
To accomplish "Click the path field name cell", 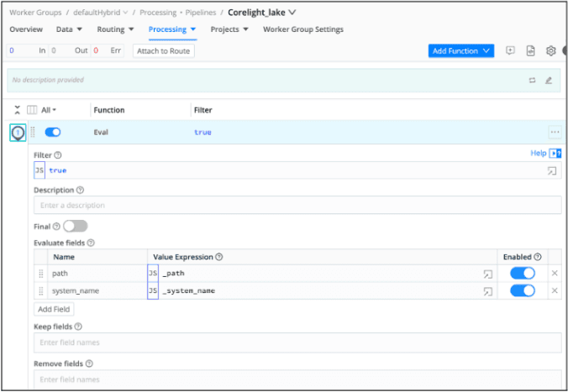I will 97,274.
